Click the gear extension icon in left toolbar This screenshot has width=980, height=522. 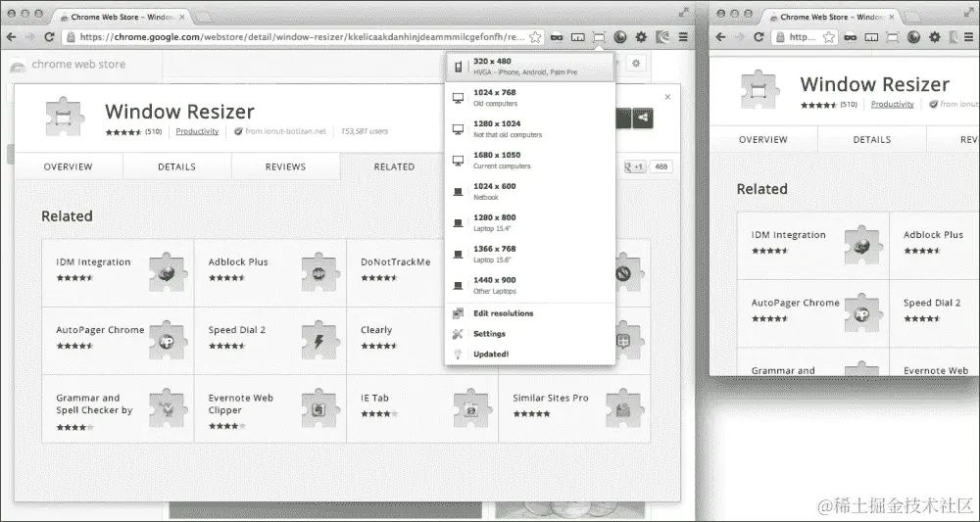click(641, 37)
